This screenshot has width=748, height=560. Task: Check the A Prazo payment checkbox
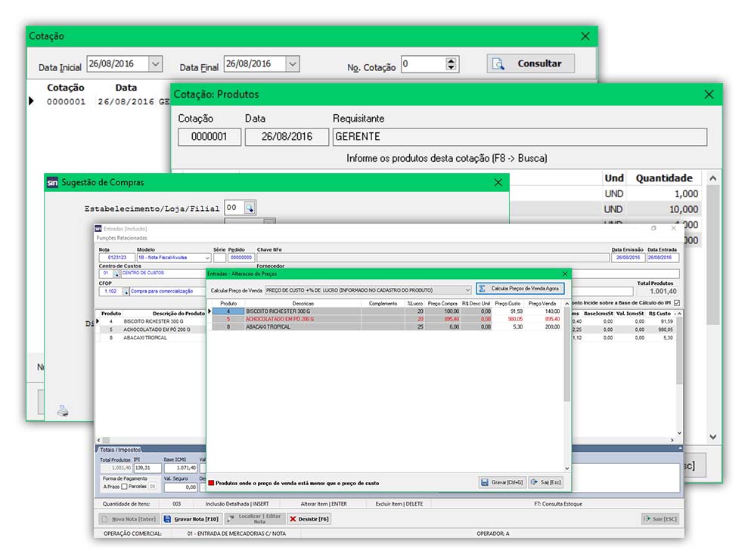pos(125,487)
